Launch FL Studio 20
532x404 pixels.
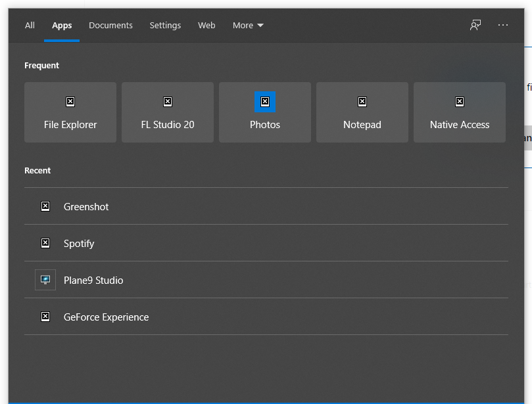[167, 112]
